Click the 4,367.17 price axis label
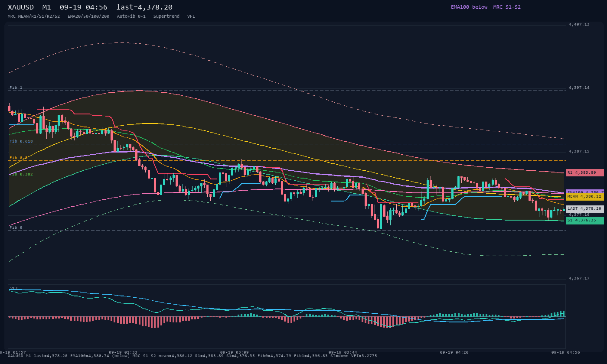 coord(579,278)
